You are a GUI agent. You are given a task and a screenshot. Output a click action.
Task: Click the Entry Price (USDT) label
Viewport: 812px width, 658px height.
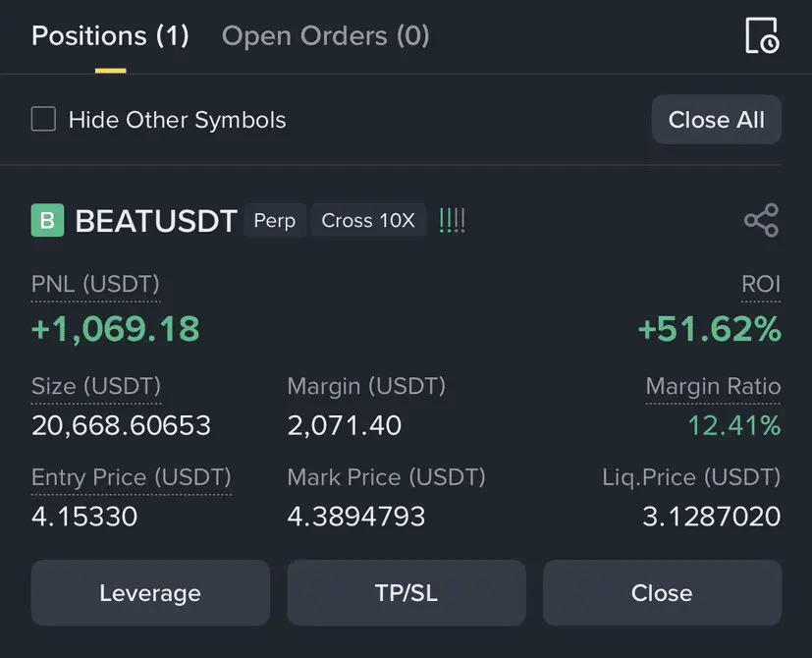point(132,477)
